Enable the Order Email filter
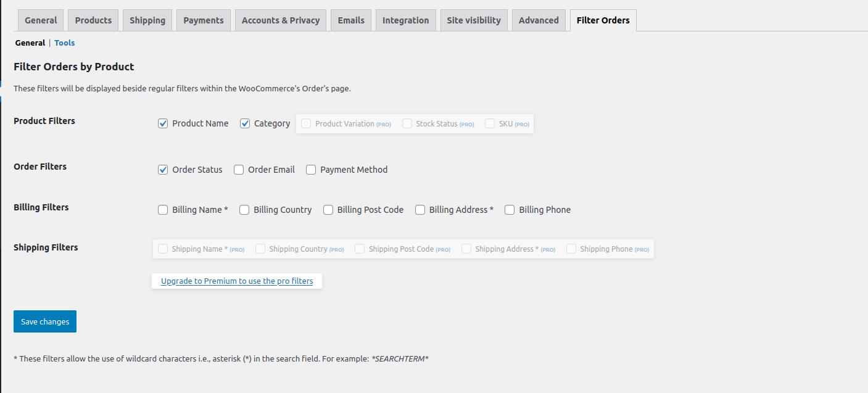This screenshot has height=393, width=868. (239, 170)
